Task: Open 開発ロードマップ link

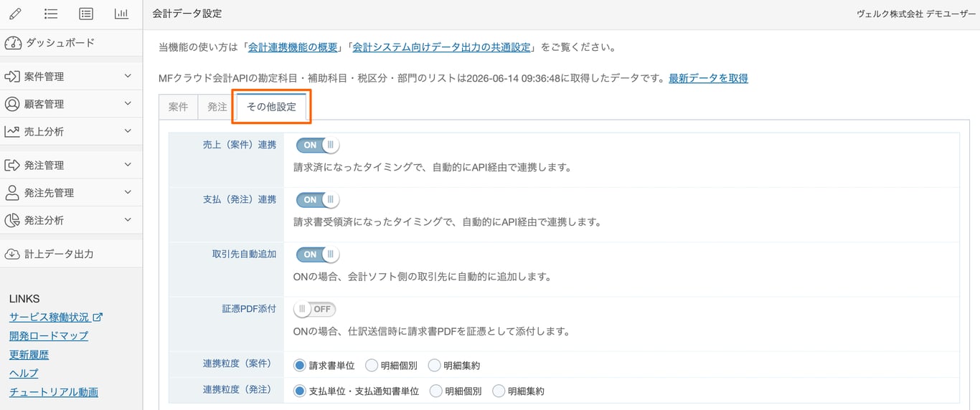Action: click(49, 335)
